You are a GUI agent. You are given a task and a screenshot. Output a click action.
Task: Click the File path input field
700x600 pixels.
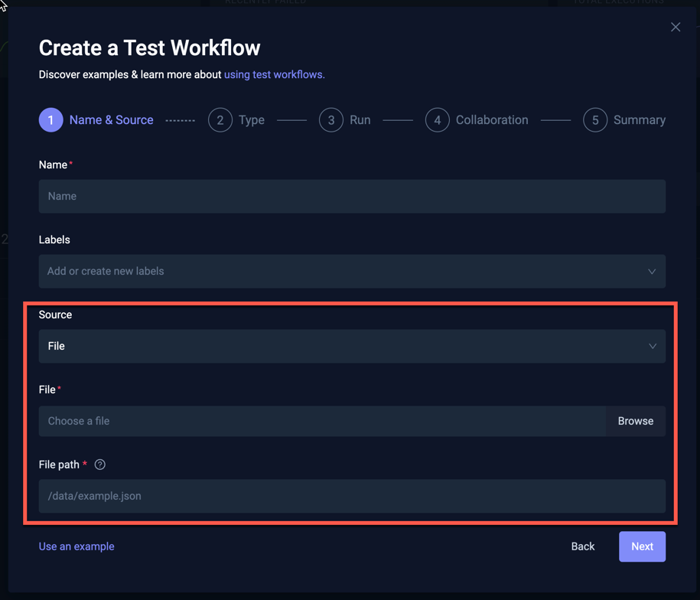click(x=352, y=496)
